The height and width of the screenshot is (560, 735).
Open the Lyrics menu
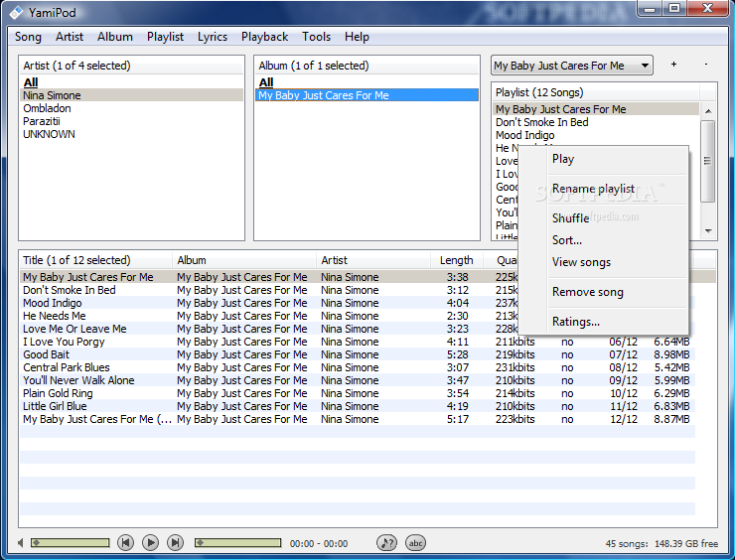pos(213,37)
